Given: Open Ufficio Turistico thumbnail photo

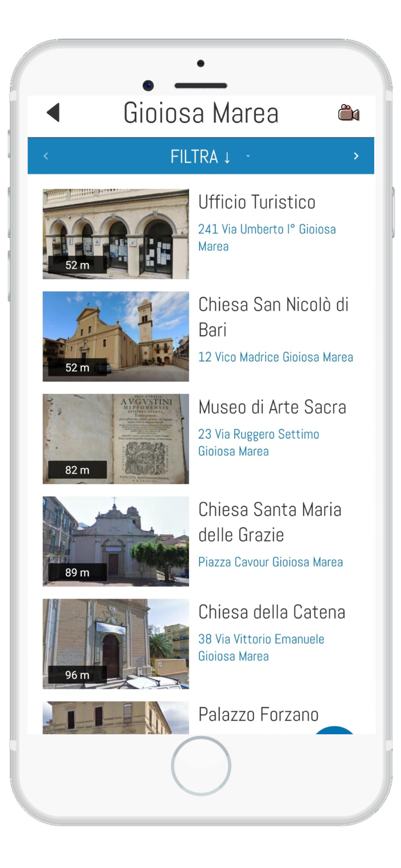Looking at the screenshot, I should pos(116,234).
